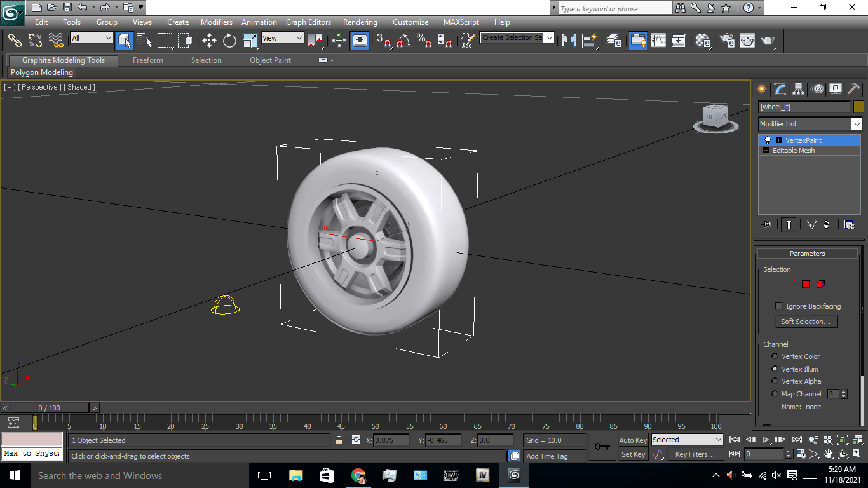Toggle Ignore Backfacing checkbox
The width and height of the screenshot is (868, 488).
779,306
